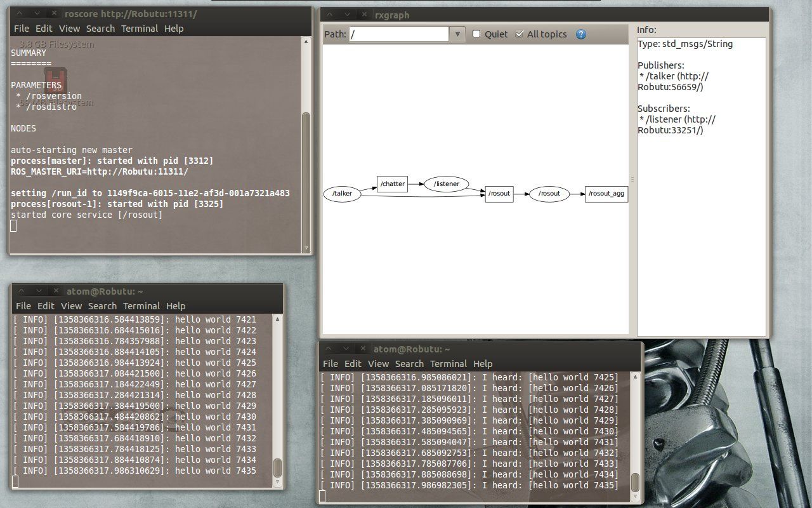Open the File menu of the roscore terminal
This screenshot has height=508, width=812.
point(22,28)
